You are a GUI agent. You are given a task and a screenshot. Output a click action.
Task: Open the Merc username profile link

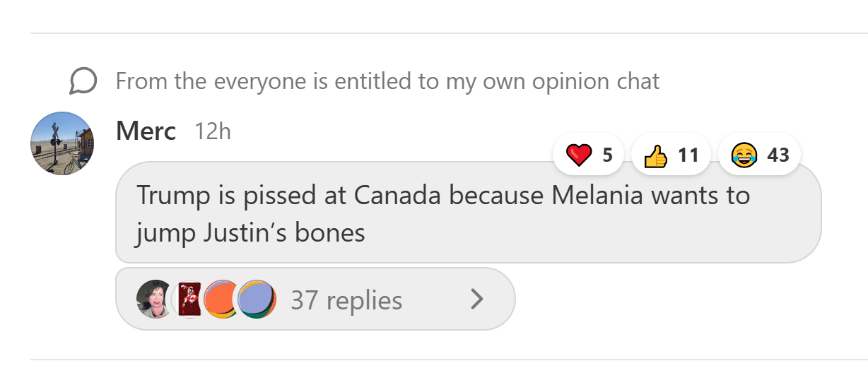(146, 131)
